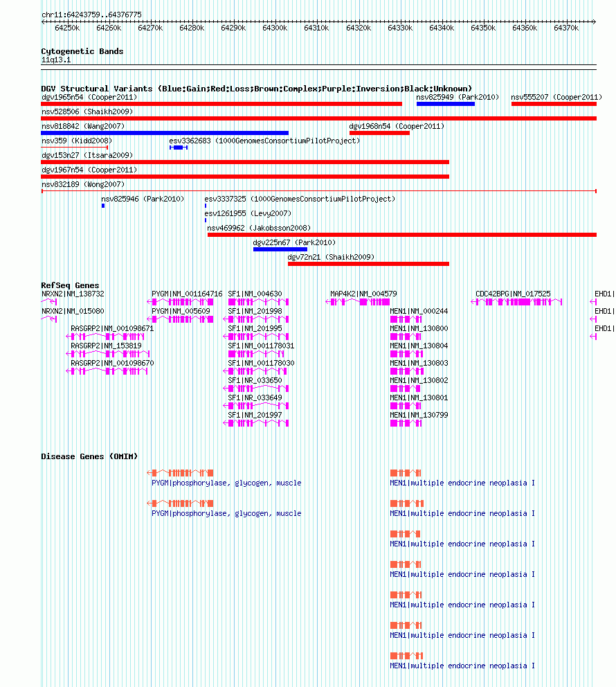
Task: Click the MAP4K2|NM_004579 text label
Action: 363,294
